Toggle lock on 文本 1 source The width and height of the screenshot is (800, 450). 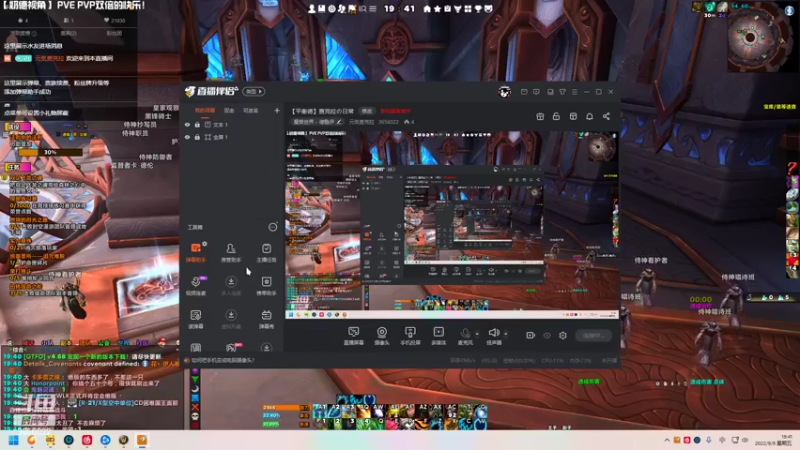coord(197,124)
